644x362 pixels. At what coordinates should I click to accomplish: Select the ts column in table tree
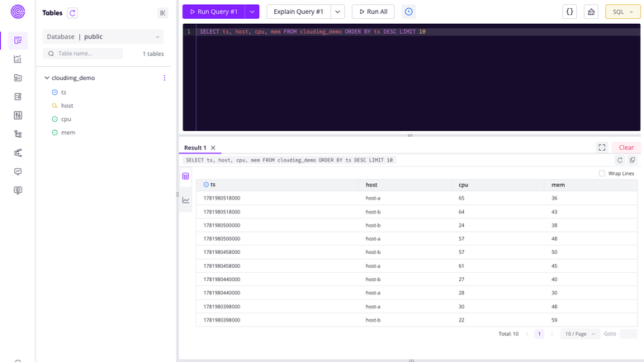point(64,92)
